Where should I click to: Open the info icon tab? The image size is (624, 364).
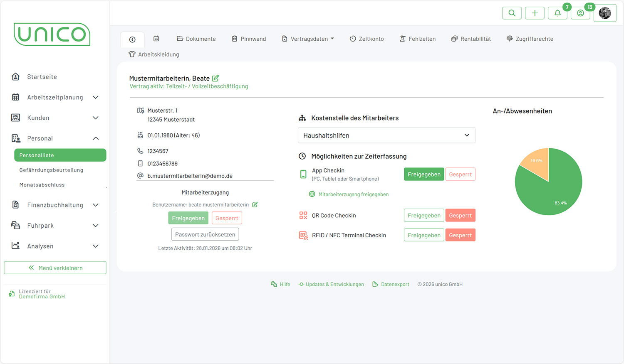(132, 39)
